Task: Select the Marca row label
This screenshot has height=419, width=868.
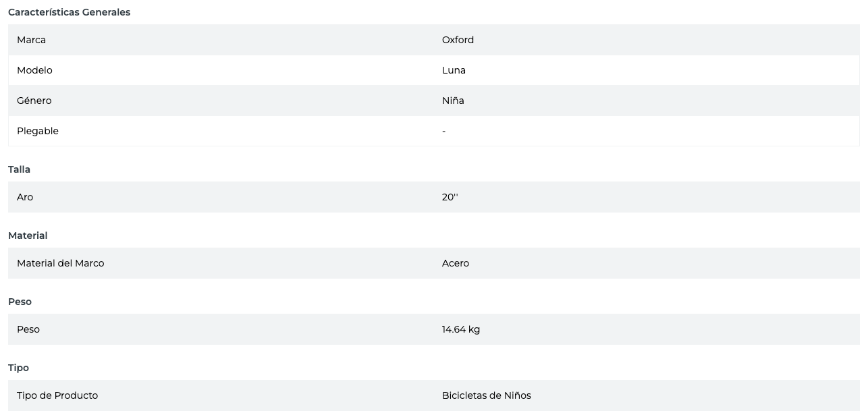Action: [x=31, y=40]
